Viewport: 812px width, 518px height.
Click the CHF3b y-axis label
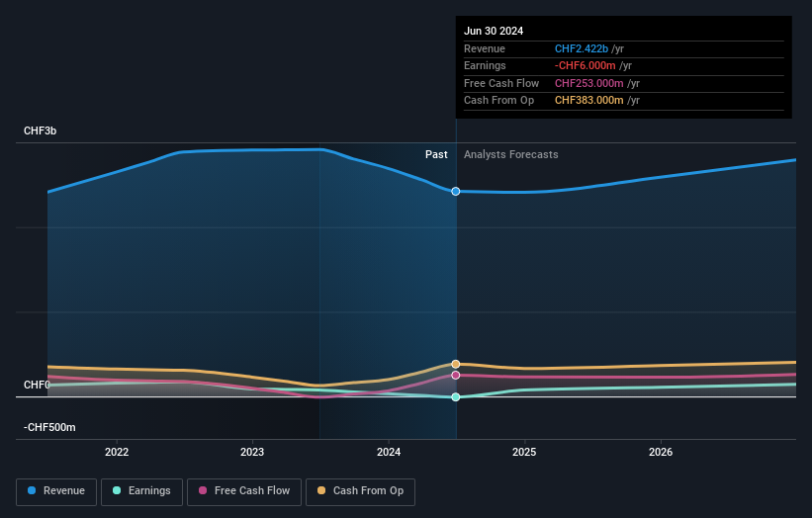coord(40,130)
